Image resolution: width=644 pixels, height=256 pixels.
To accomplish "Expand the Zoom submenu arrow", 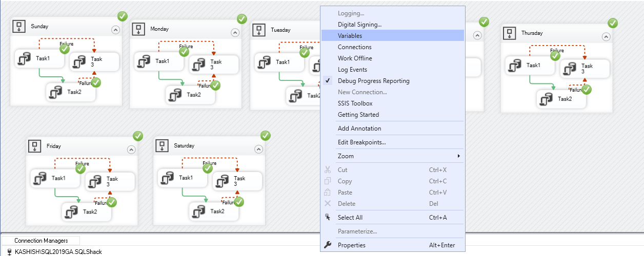I will click(459, 156).
